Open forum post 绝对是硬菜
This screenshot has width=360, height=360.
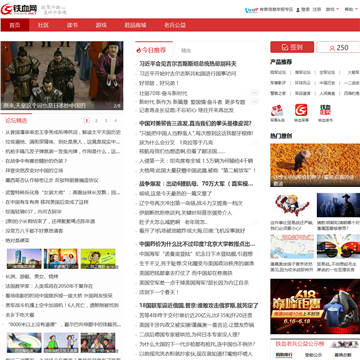(17, 240)
